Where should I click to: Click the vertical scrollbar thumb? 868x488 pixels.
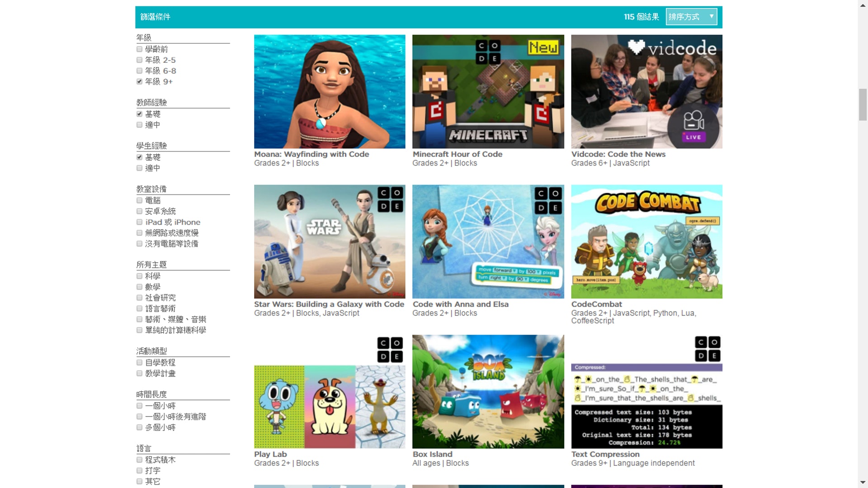click(x=863, y=104)
